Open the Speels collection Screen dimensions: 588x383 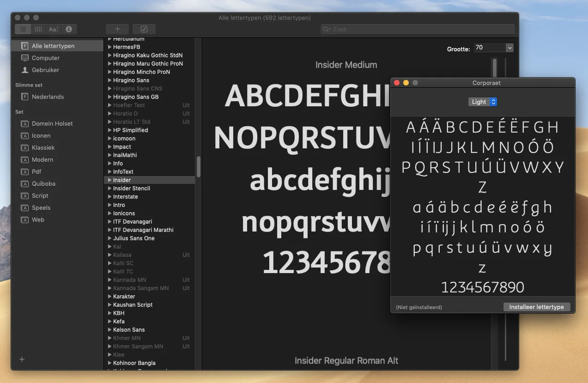coord(57,207)
